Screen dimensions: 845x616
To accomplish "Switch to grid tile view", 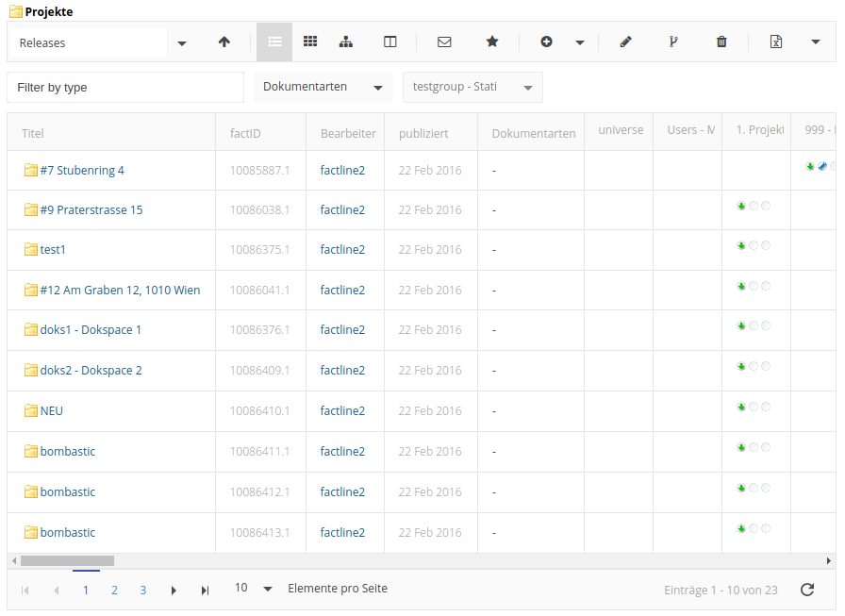I will 310,42.
